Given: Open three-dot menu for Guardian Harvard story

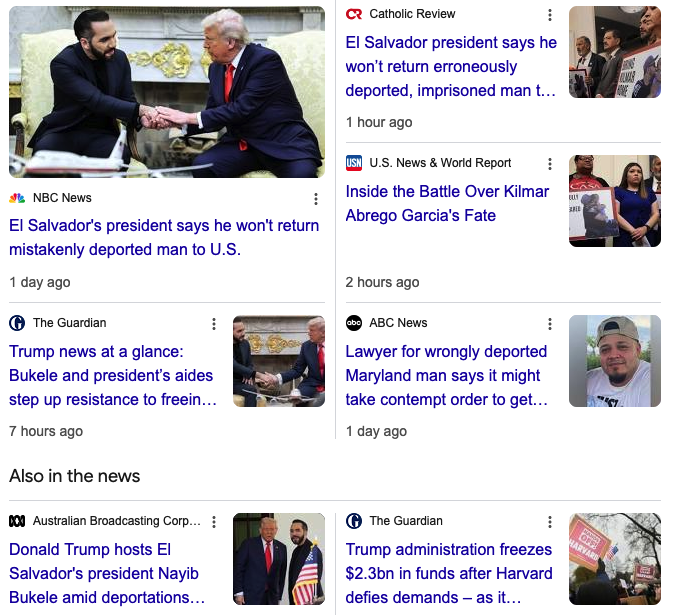Looking at the screenshot, I should [550, 521].
